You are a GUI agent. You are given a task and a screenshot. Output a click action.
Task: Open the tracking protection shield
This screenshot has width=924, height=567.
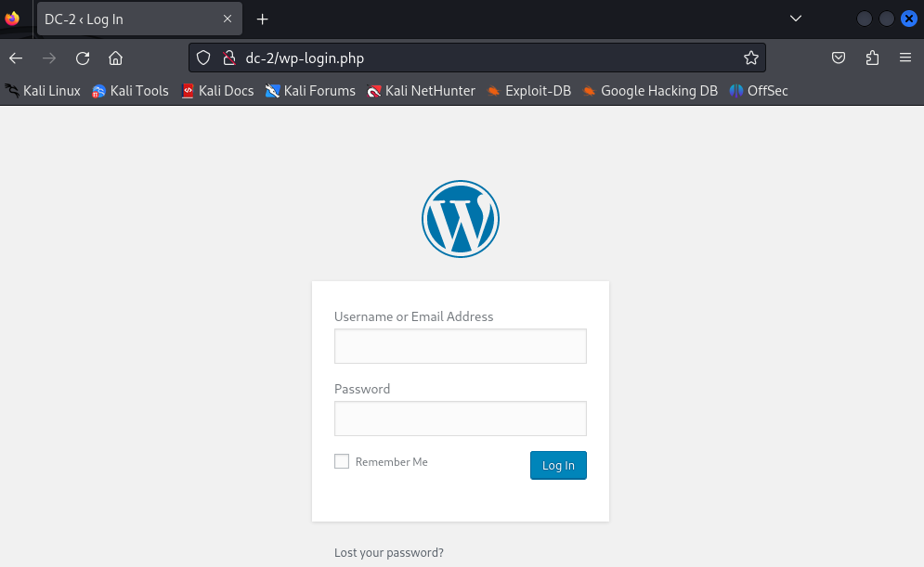pyautogui.click(x=203, y=58)
